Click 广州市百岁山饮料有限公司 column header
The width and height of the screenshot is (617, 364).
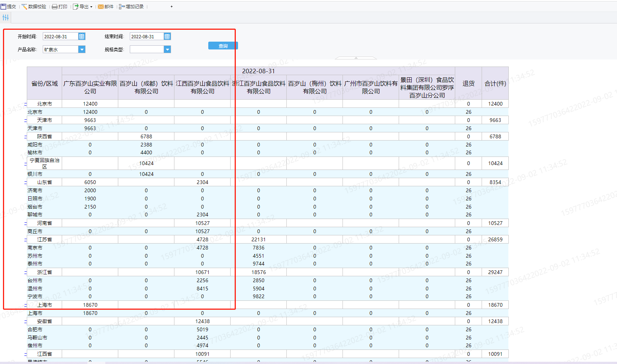pyautogui.click(x=371, y=87)
